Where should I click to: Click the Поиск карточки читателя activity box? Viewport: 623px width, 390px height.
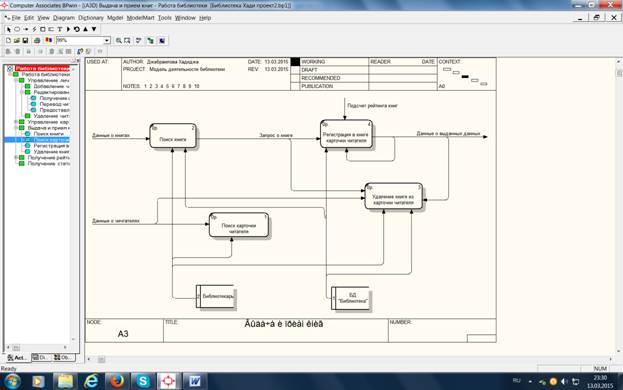click(239, 225)
